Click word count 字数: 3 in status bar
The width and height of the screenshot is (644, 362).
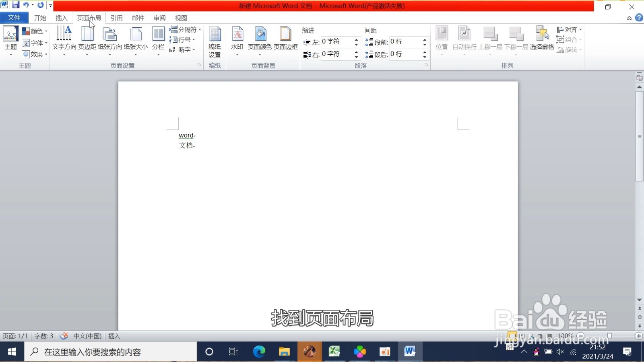tap(44, 336)
